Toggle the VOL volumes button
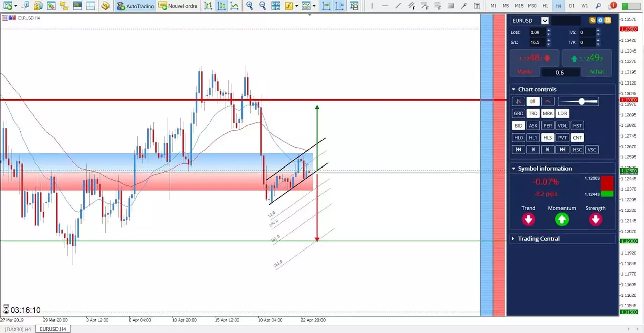The width and height of the screenshot is (644, 333). (x=562, y=126)
